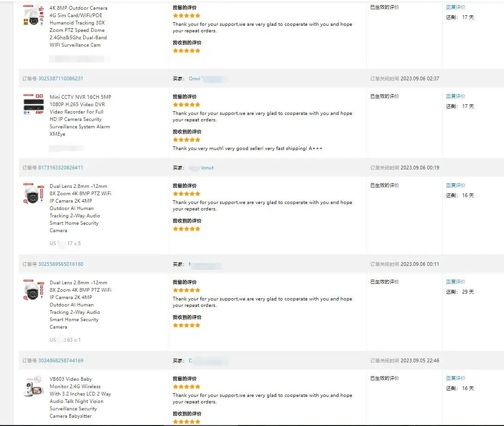Click the VB603 Baby Monitor thumbnail

(33, 386)
